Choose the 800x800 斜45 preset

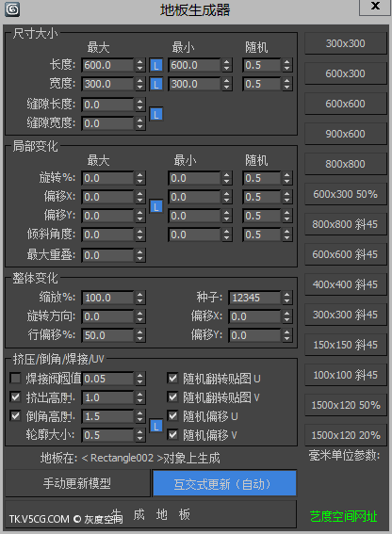coord(345,224)
